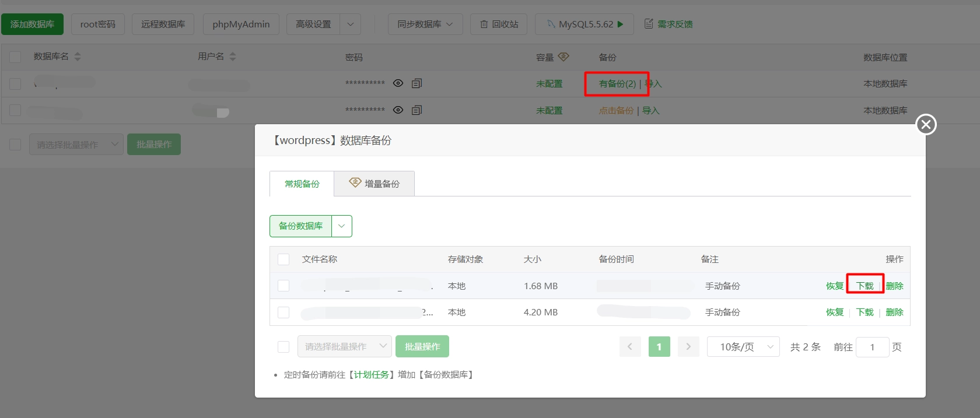Go to previous page of backups

click(x=630, y=346)
